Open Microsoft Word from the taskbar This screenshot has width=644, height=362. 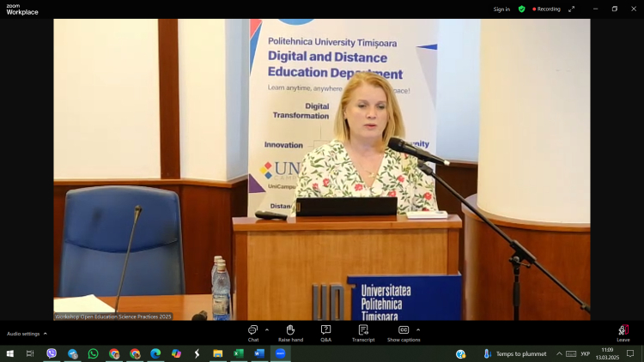(258, 353)
